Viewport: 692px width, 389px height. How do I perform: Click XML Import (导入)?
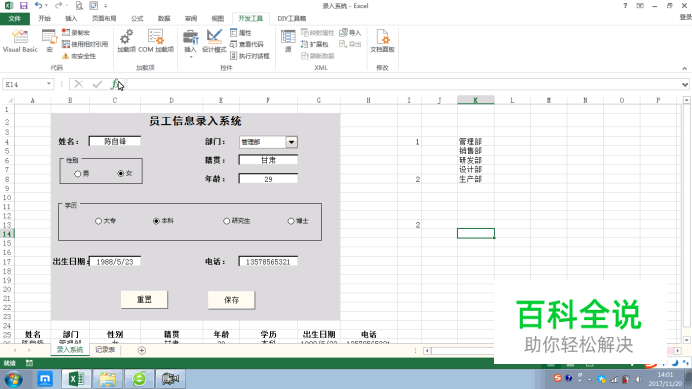[350, 33]
